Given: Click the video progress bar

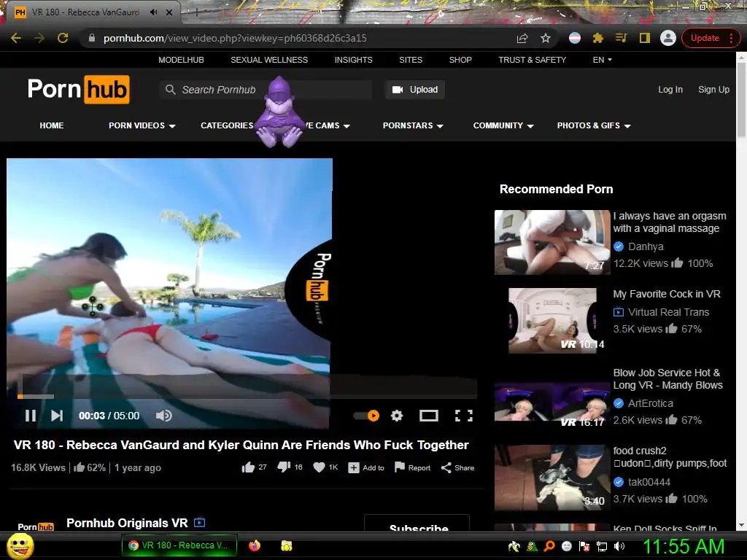Looking at the screenshot, I should tap(247, 396).
